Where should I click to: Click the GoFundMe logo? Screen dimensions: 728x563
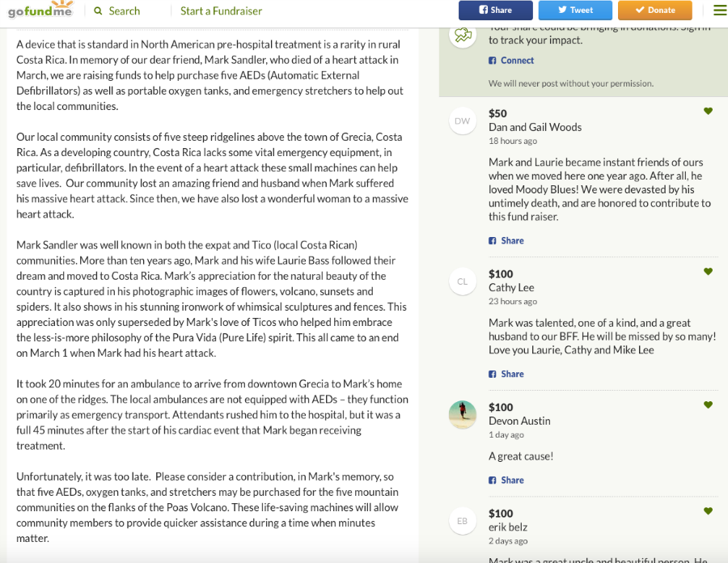(x=41, y=9)
